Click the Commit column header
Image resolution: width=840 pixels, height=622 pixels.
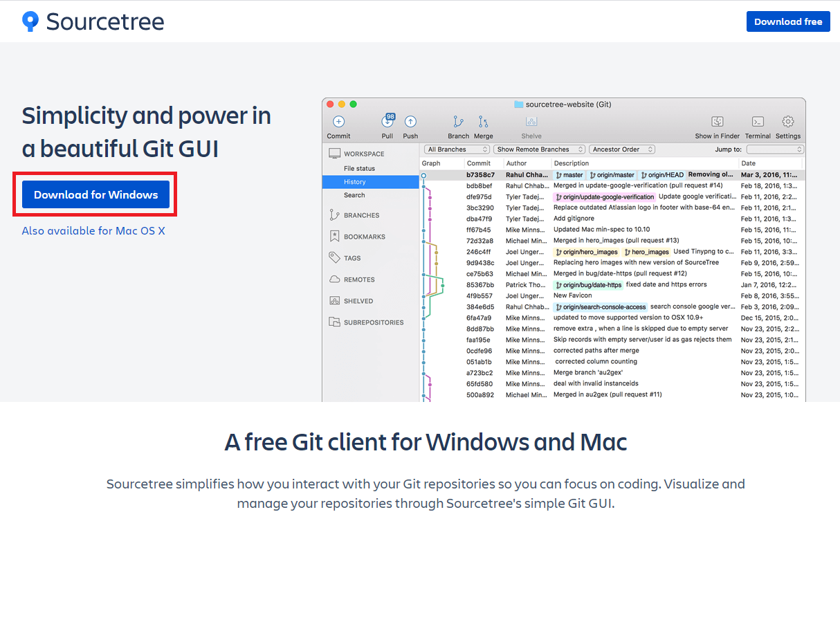pos(478,163)
